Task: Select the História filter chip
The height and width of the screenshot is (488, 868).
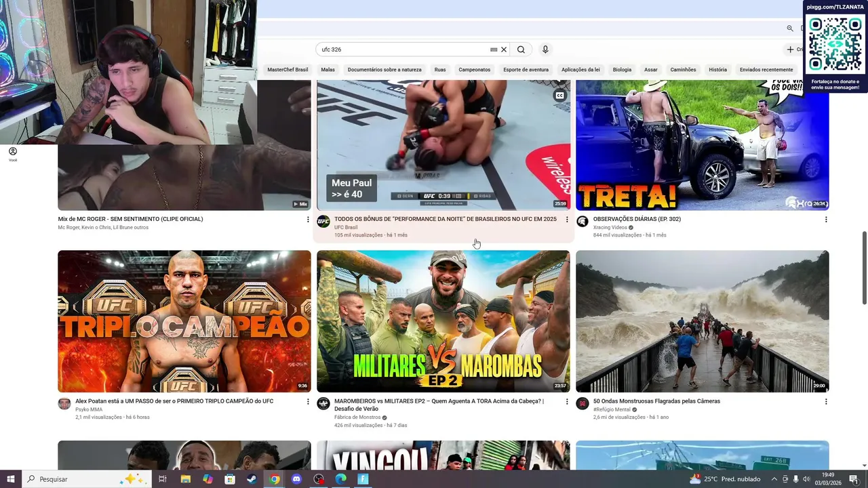Action: click(x=717, y=70)
